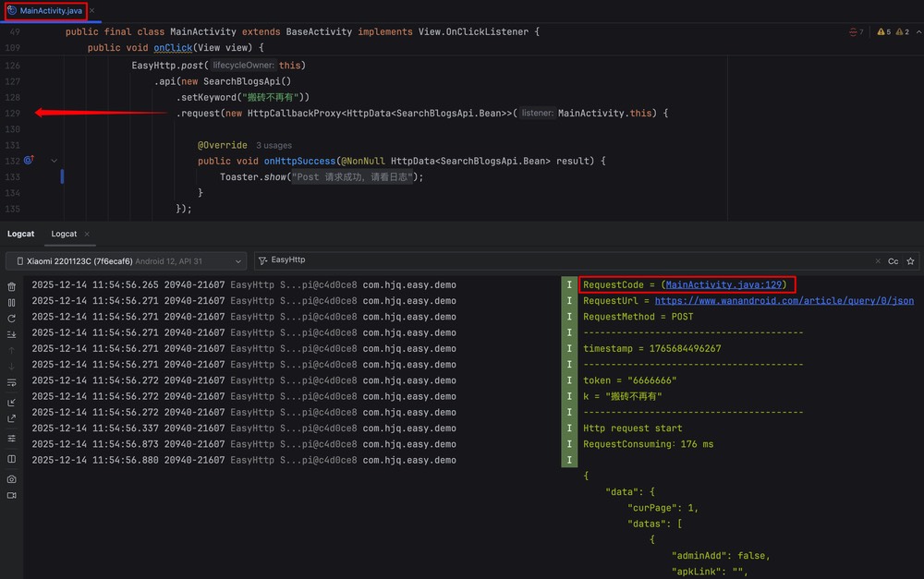Click the SearchBlogsApi() constructor call on line 127

(x=247, y=81)
